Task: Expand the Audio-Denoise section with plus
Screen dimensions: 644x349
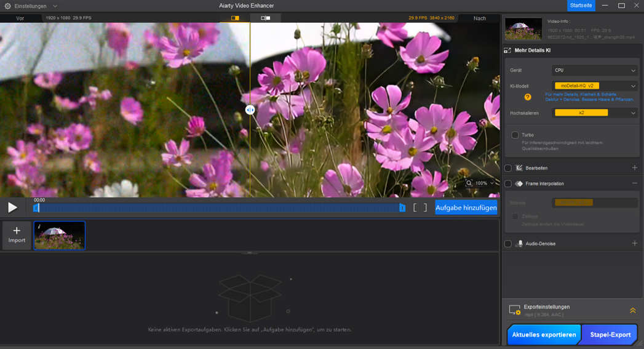Action: [x=635, y=243]
